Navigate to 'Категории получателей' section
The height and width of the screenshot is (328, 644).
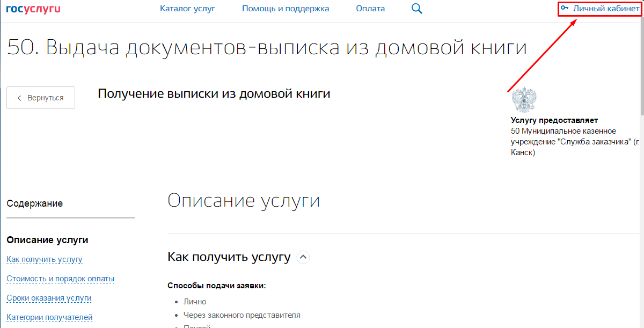pos(49,317)
